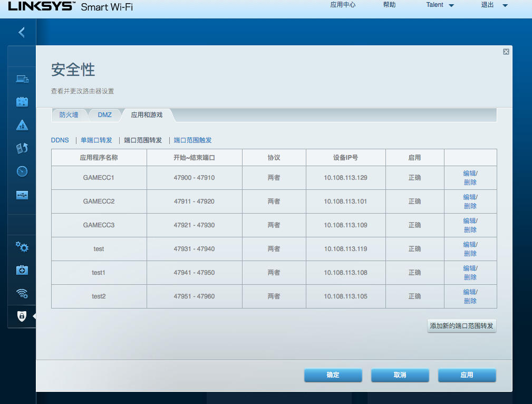532x404 pixels.
Task: Select the wireless Wi-Fi settings icon
Action: point(22,293)
